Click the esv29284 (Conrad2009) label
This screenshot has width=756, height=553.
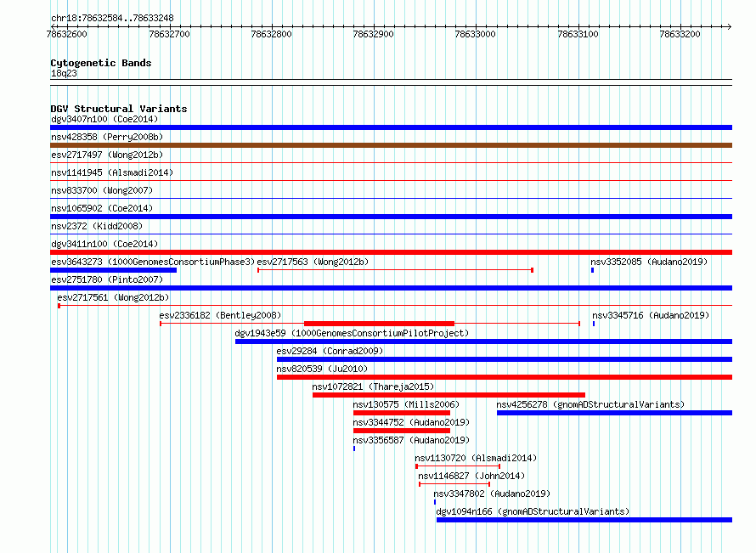point(330,351)
